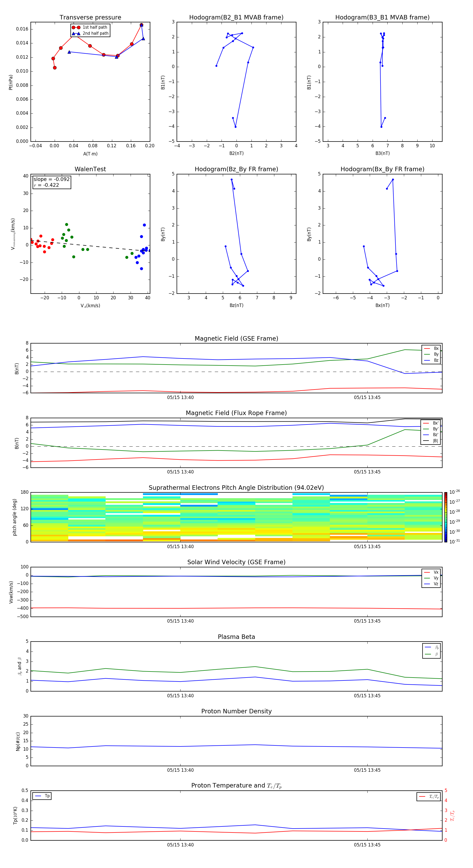This screenshot has height=868, width=473.
Task: Select the Tp legend entry
Action: click(x=42, y=796)
